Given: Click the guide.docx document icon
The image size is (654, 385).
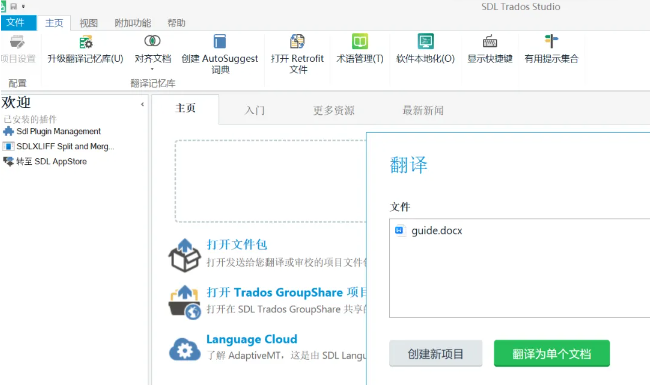Looking at the screenshot, I should point(400,230).
